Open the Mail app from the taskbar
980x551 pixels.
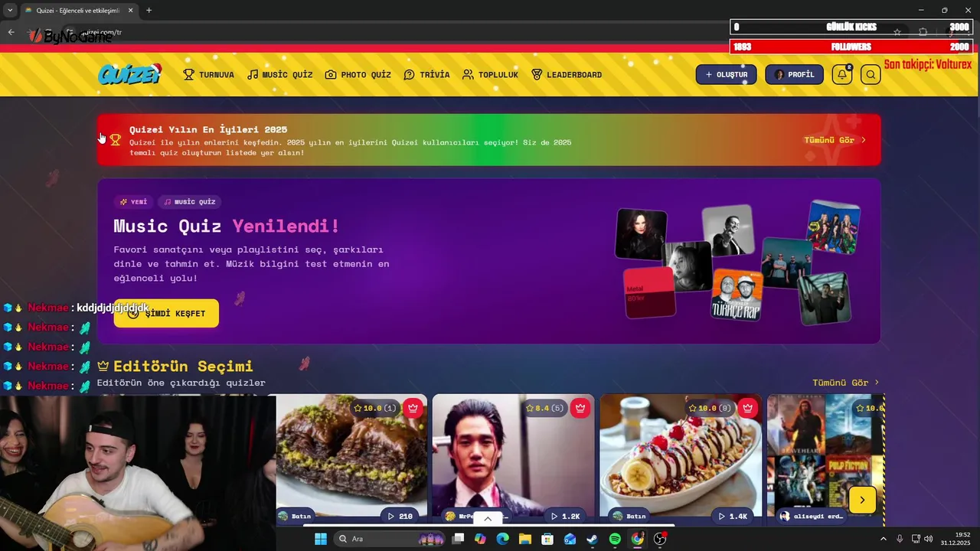point(570,539)
